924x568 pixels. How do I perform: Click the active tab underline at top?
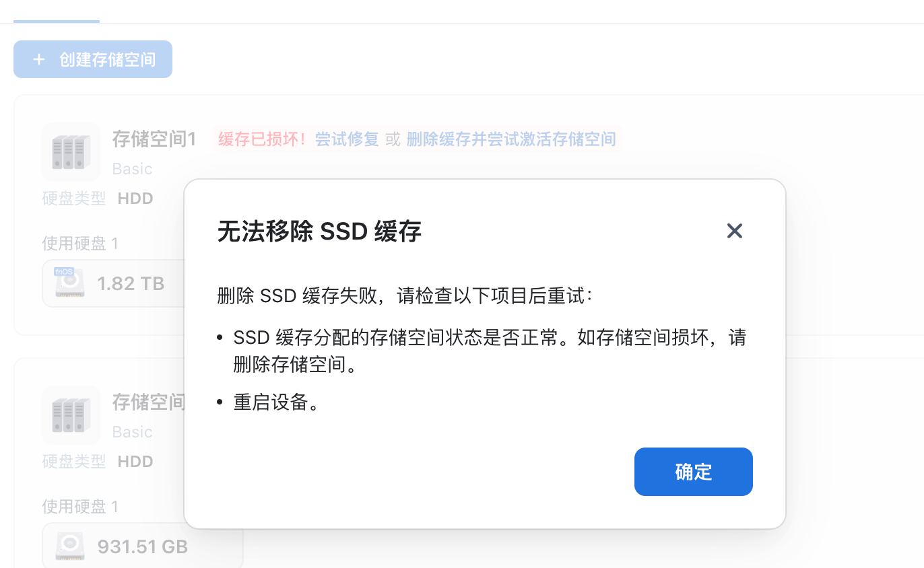57,22
